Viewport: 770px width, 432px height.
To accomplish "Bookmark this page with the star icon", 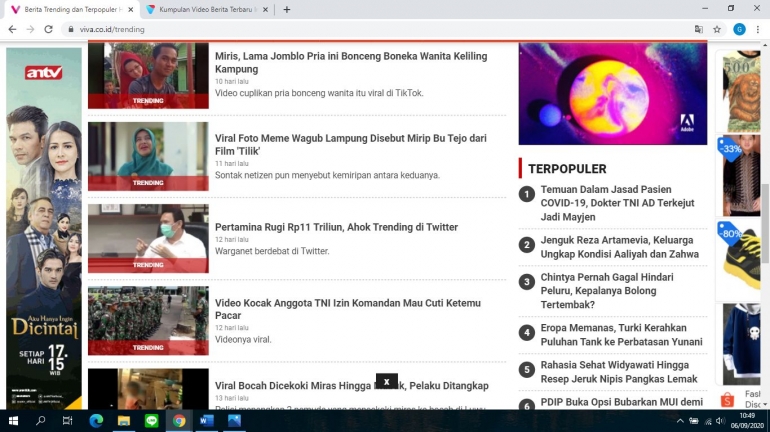I will 717,29.
